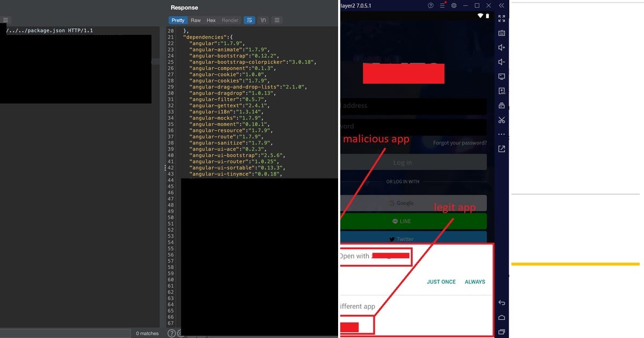The height and width of the screenshot is (338, 644).
Task: Open recent apps with the square icon
Action: tap(501, 332)
